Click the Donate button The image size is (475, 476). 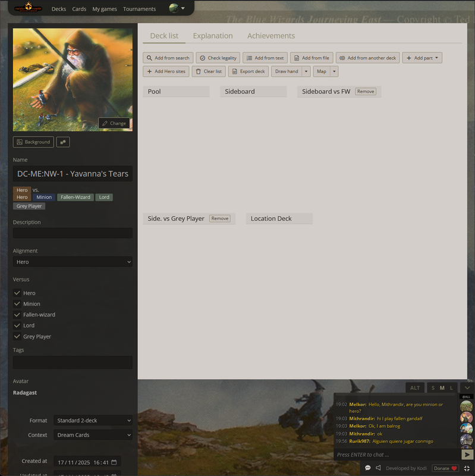point(445,468)
